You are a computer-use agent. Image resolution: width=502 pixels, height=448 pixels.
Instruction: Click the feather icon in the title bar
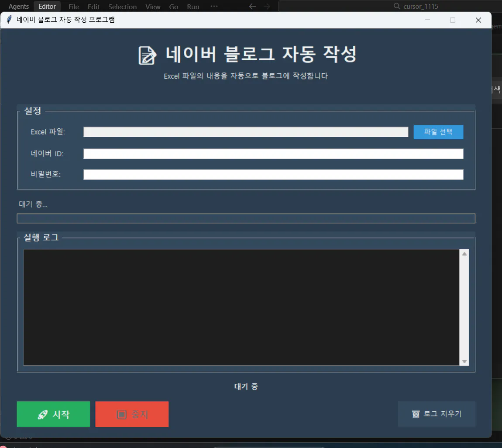point(9,20)
